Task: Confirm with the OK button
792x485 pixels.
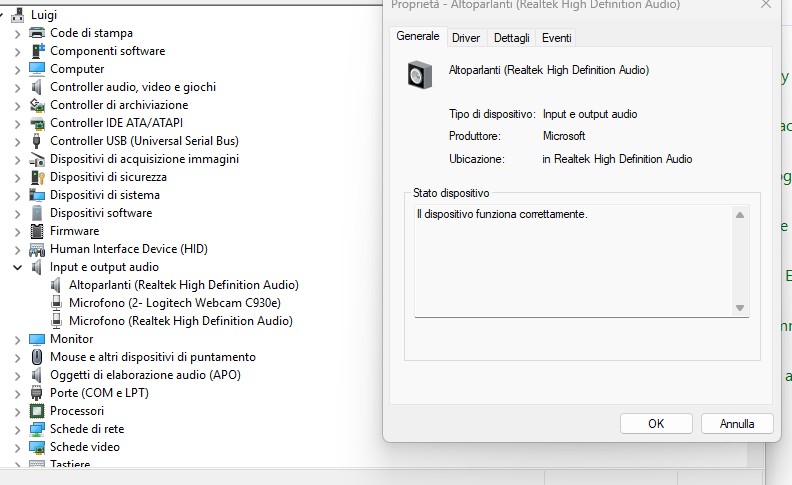Action: 656,423
